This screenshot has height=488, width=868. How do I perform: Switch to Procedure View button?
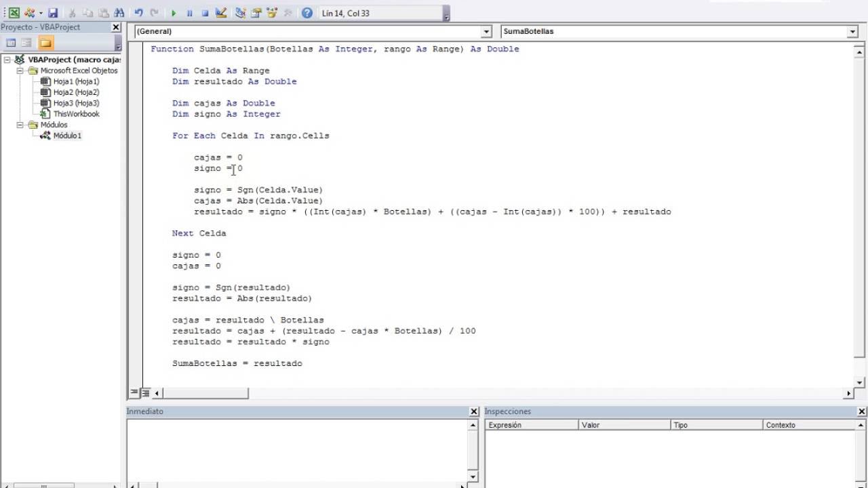click(x=134, y=393)
